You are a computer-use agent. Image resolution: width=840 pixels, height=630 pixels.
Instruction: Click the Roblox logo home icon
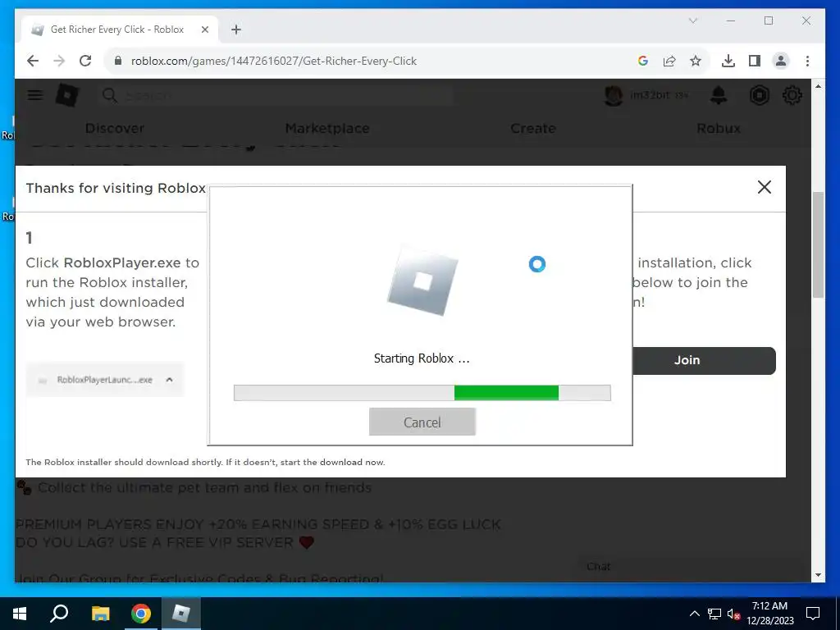coord(67,95)
